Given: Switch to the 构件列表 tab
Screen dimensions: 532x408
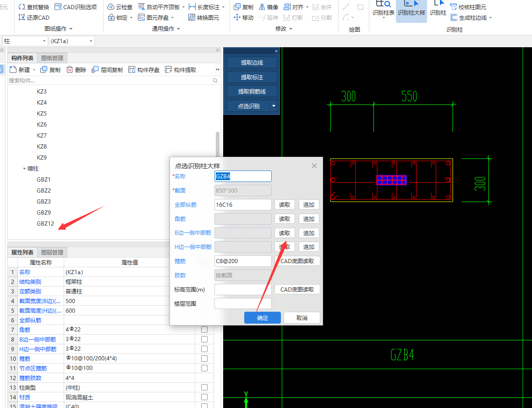Looking at the screenshot, I should coord(22,58).
